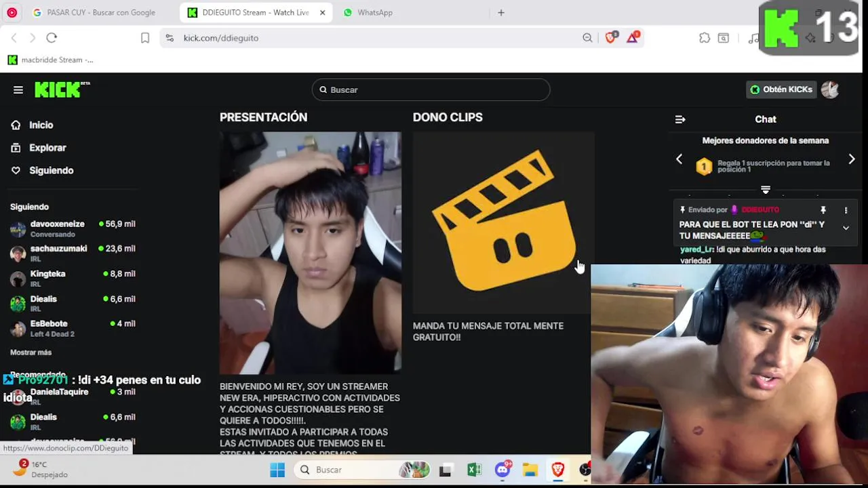Screen dimensions: 868x488
Task: Click DDIEGUITO username in pinned message
Action: tap(760, 210)
